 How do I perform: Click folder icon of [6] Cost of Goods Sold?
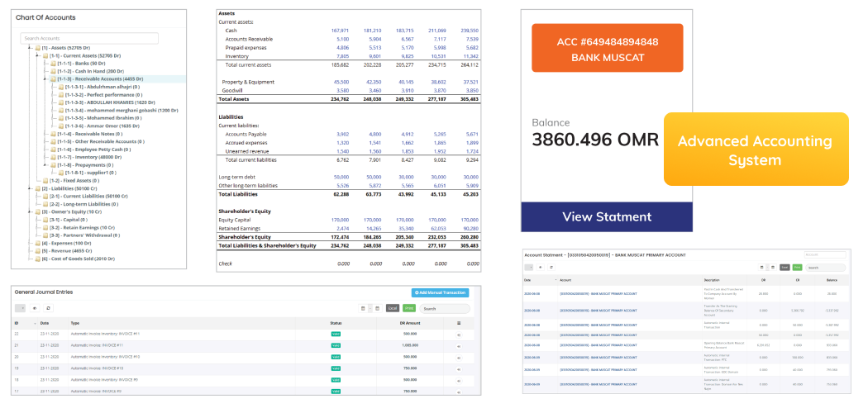[38, 259]
